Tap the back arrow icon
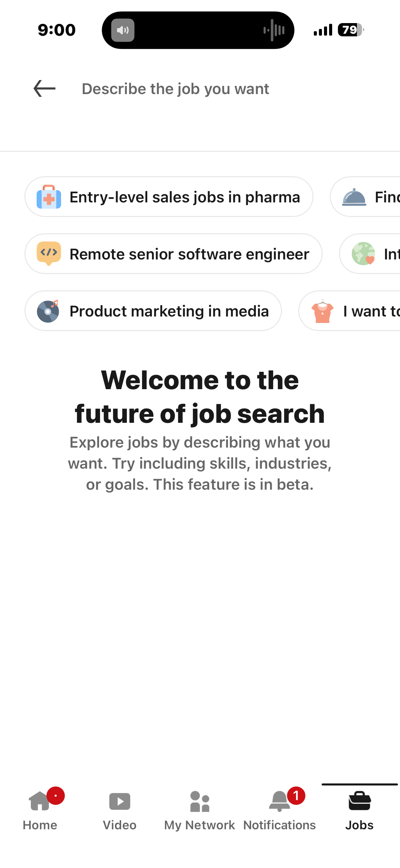Image resolution: width=400 pixels, height=868 pixels. tap(44, 89)
